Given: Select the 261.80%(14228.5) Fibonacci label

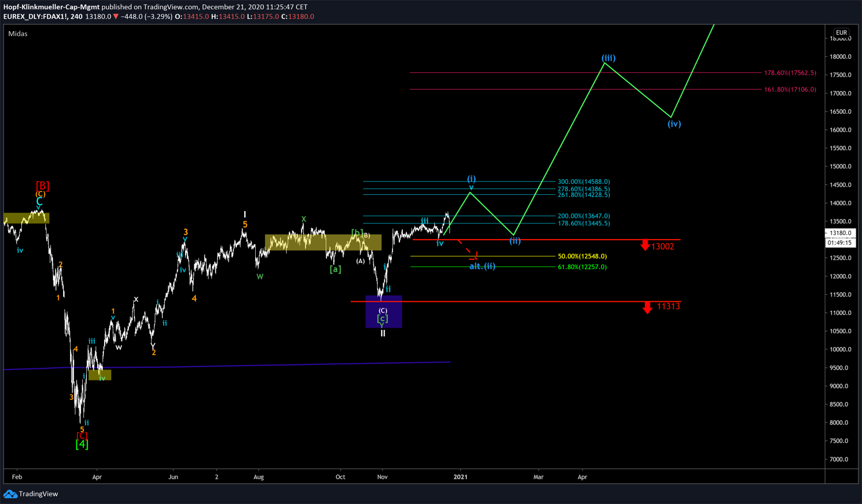Looking at the screenshot, I should coord(584,195).
